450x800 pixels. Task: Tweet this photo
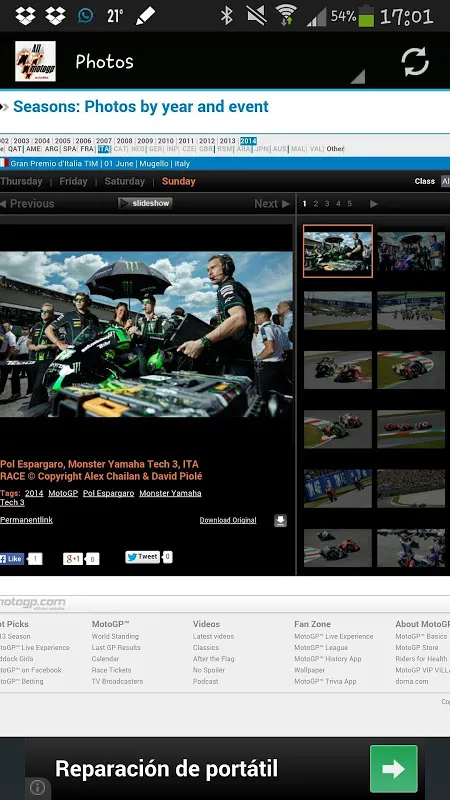pyautogui.click(x=142, y=557)
